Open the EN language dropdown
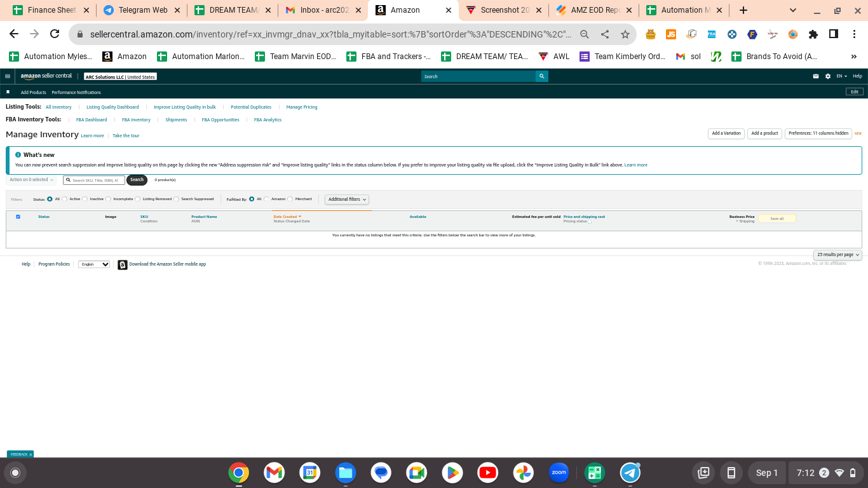This screenshot has width=868, height=488. pyautogui.click(x=841, y=76)
